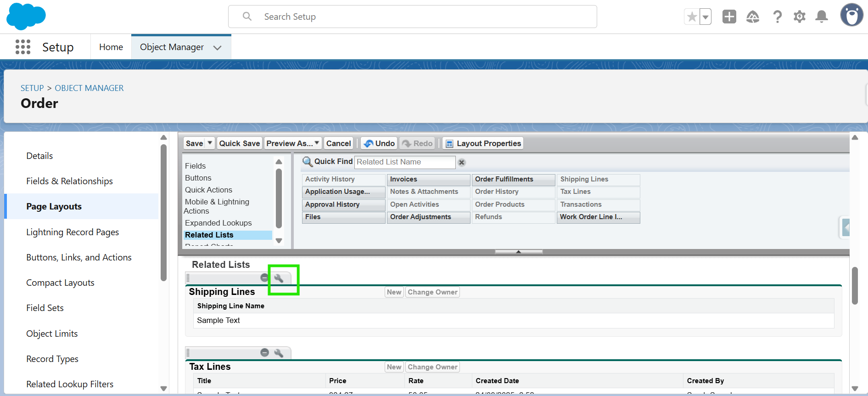
Task: Click the Quick Save button
Action: click(239, 143)
